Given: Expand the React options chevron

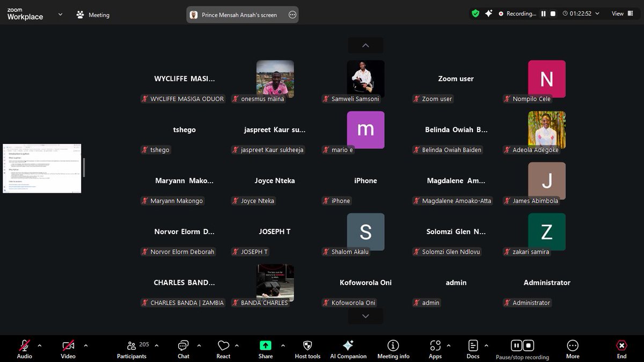Looking at the screenshot, I should click(237, 345).
